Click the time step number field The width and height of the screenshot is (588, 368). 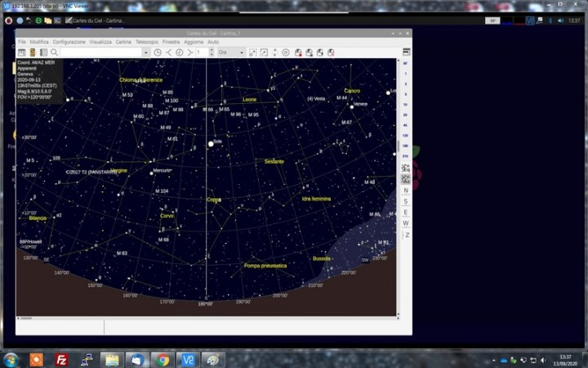click(201, 52)
